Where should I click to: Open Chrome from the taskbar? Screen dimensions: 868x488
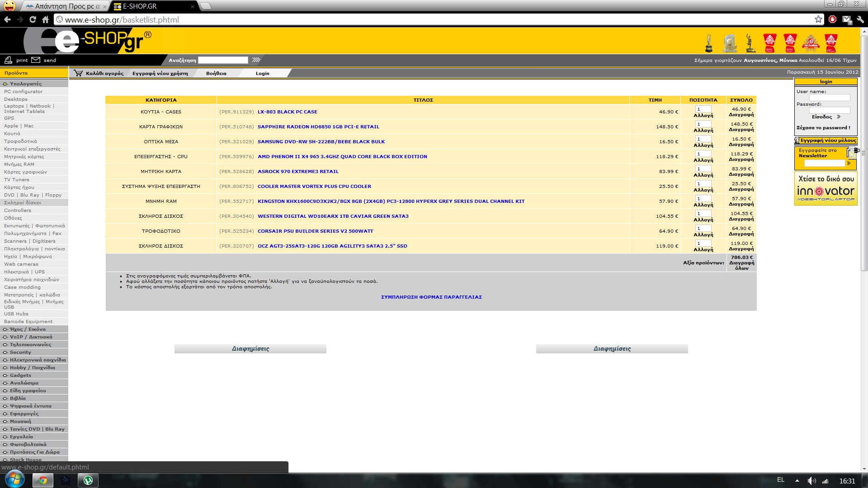tap(43, 480)
